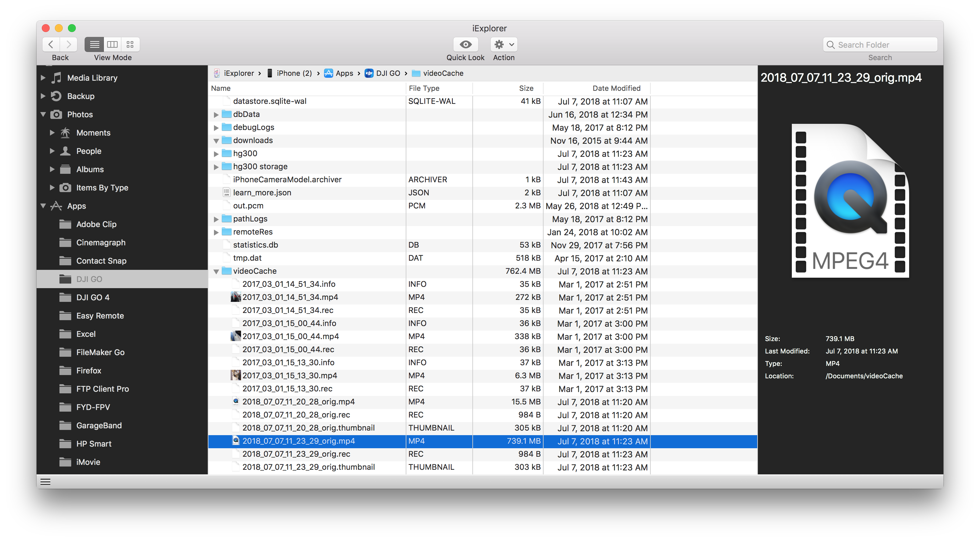
Task: Open Quick Look eye button
Action: (465, 44)
